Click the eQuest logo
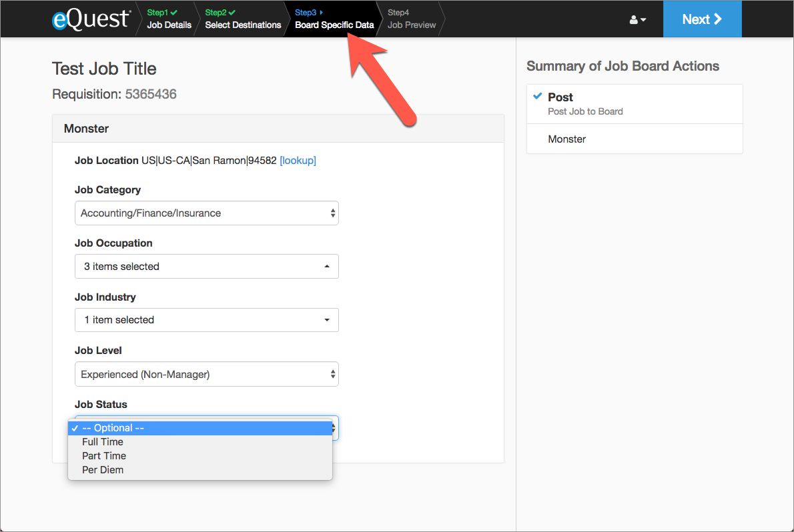 pyautogui.click(x=91, y=19)
